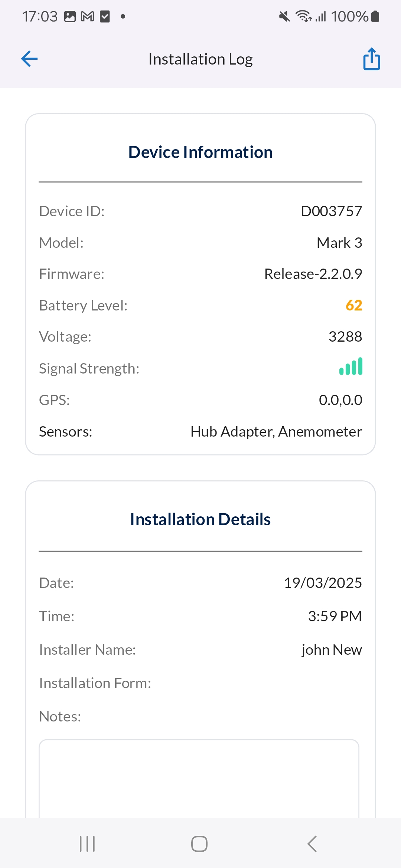Tap the firmware version Release-2.2.0.9
Screen dimensions: 401x868
tap(313, 274)
